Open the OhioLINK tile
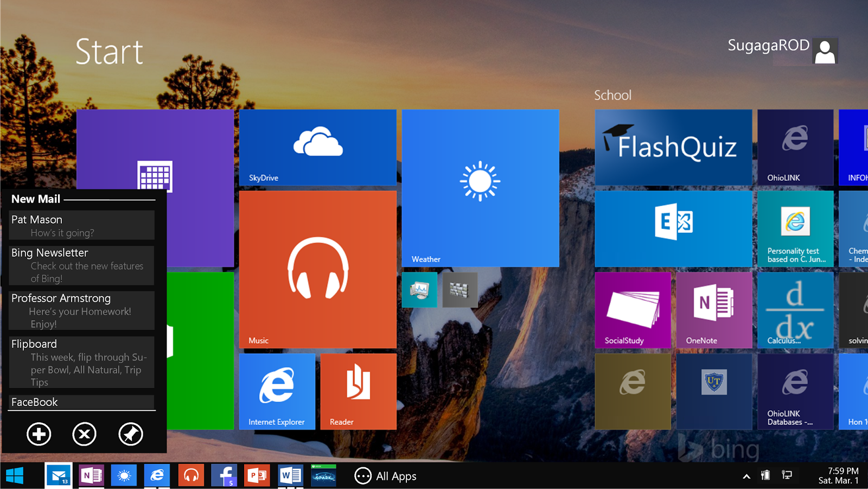 [795, 147]
